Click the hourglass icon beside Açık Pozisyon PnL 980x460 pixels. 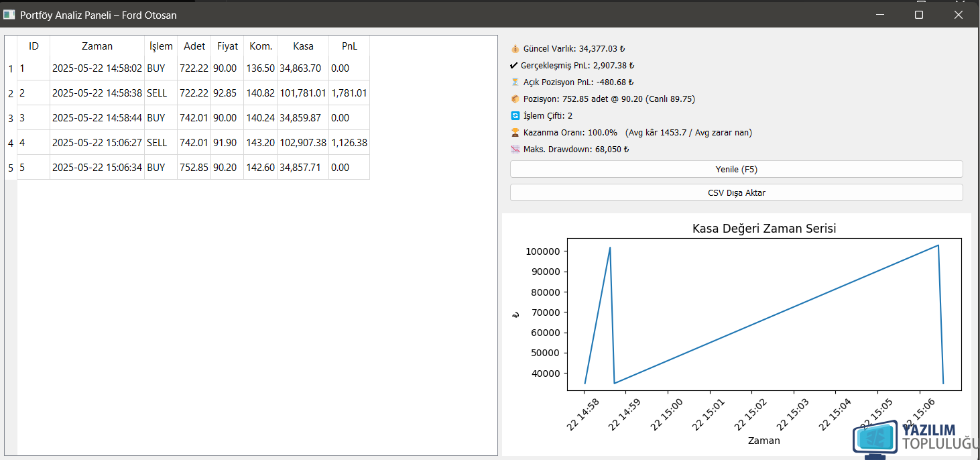(x=515, y=82)
